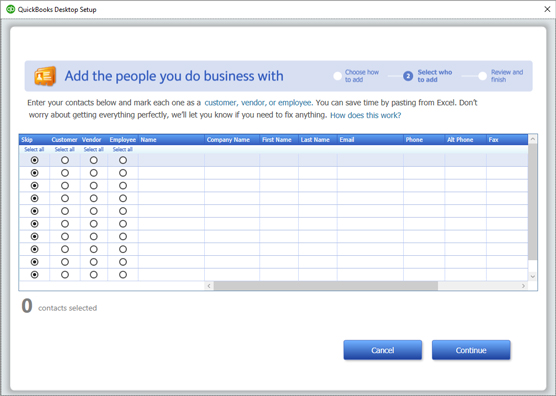Click the First Name column header
The width and height of the screenshot is (556, 396).
coord(279,140)
